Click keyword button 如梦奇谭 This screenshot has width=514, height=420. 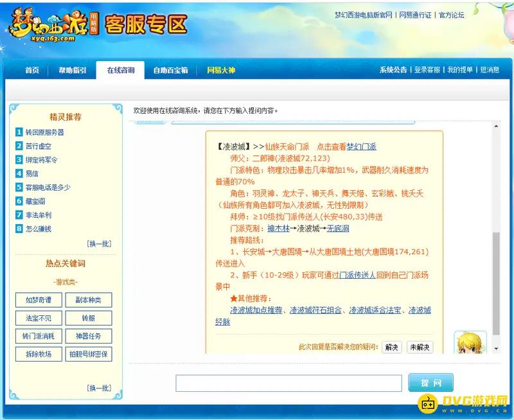[x=39, y=300]
